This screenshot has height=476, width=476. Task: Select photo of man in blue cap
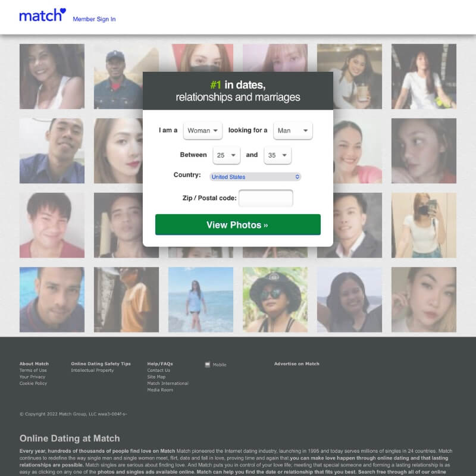click(118, 76)
